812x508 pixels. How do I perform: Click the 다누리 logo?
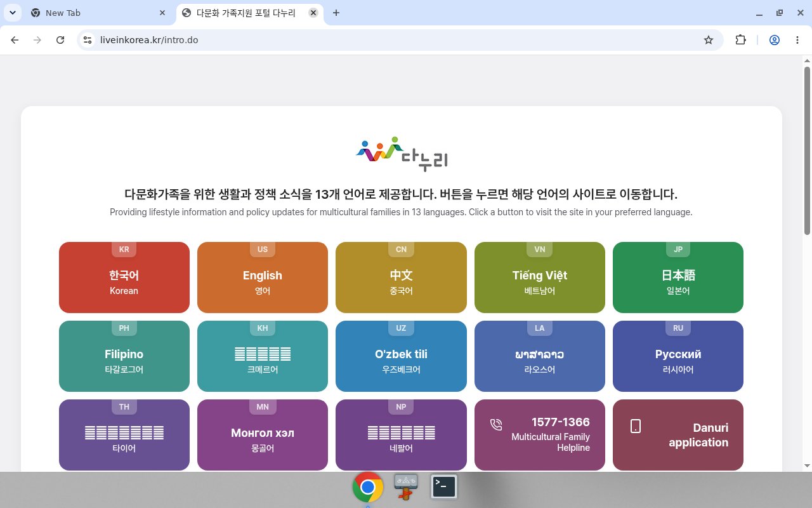(x=402, y=154)
